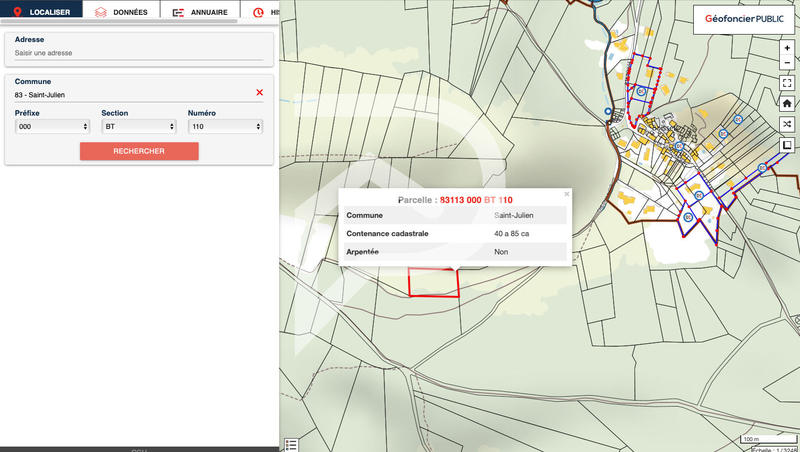Click the shuffle arrows map tool
The width and height of the screenshot is (800, 452).
click(787, 124)
